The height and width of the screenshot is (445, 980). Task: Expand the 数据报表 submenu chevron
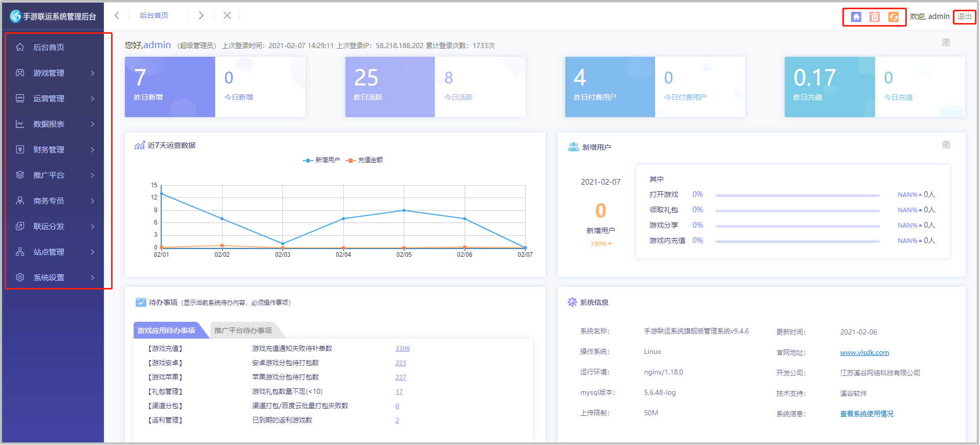(93, 124)
